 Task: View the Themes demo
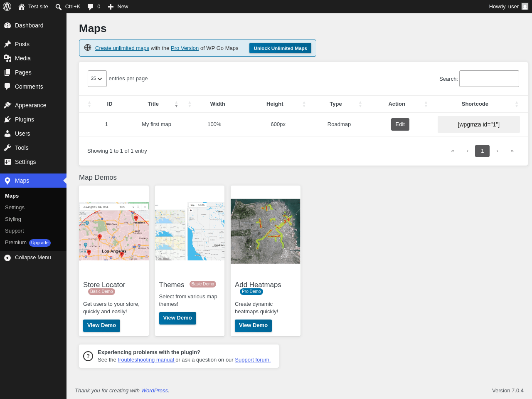pyautogui.click(x=177, y=318)
